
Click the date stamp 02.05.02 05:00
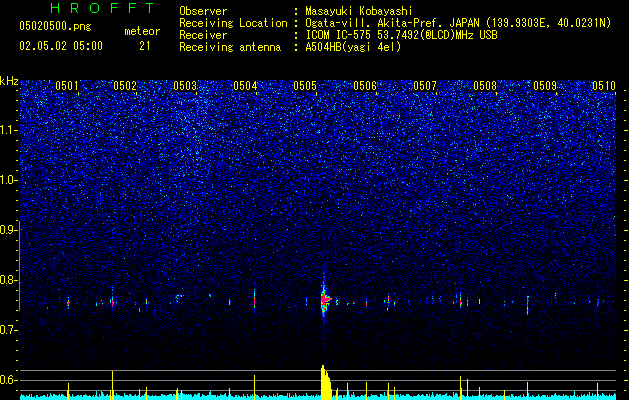[61, 46]
